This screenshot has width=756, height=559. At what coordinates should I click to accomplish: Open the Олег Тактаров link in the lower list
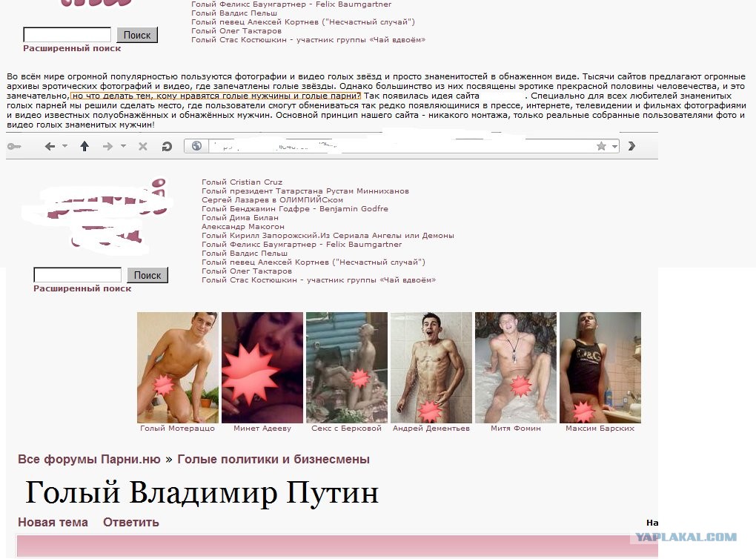click(247, 271)
